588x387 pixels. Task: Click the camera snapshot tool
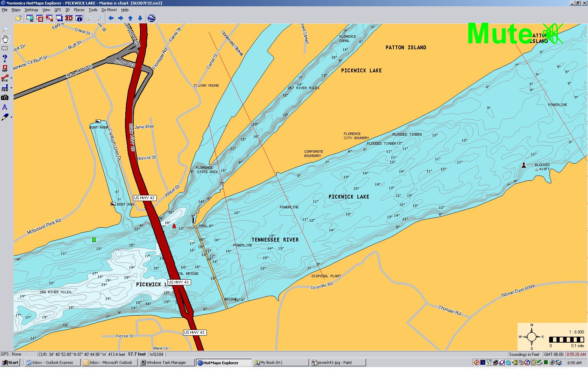pyautogui.click(x=5, y=98)
